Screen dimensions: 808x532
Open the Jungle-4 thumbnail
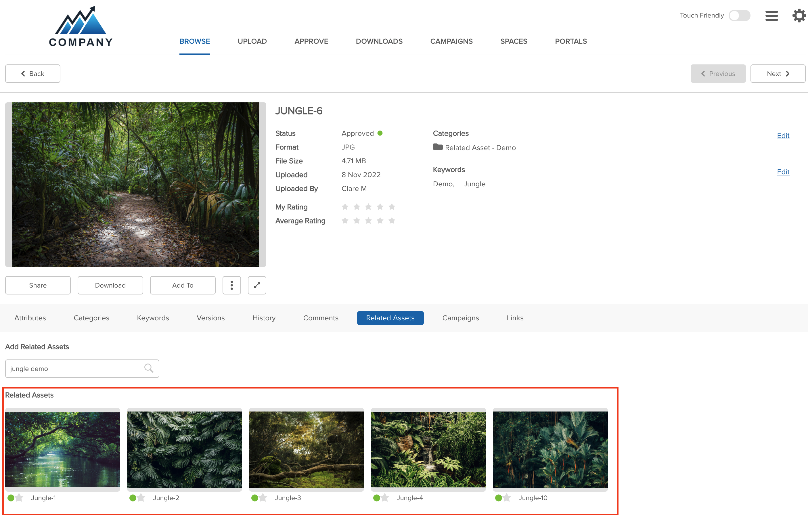tap(428, 449)
